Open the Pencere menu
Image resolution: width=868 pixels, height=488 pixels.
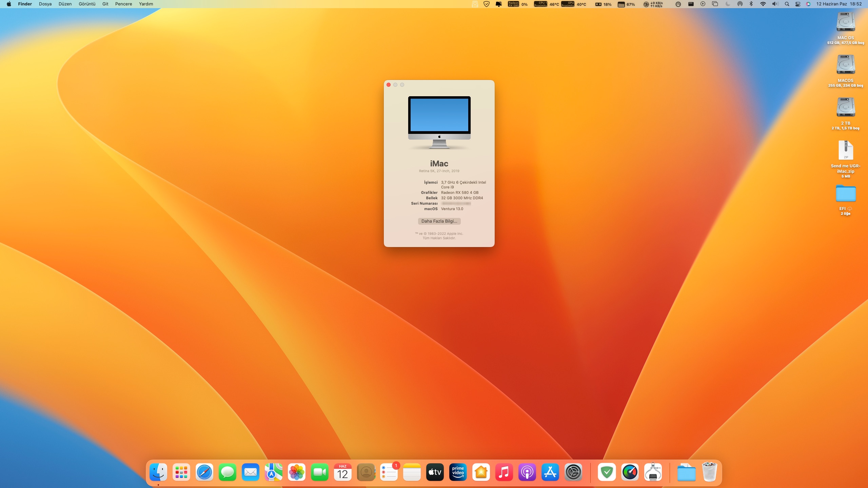click(123, 4)
